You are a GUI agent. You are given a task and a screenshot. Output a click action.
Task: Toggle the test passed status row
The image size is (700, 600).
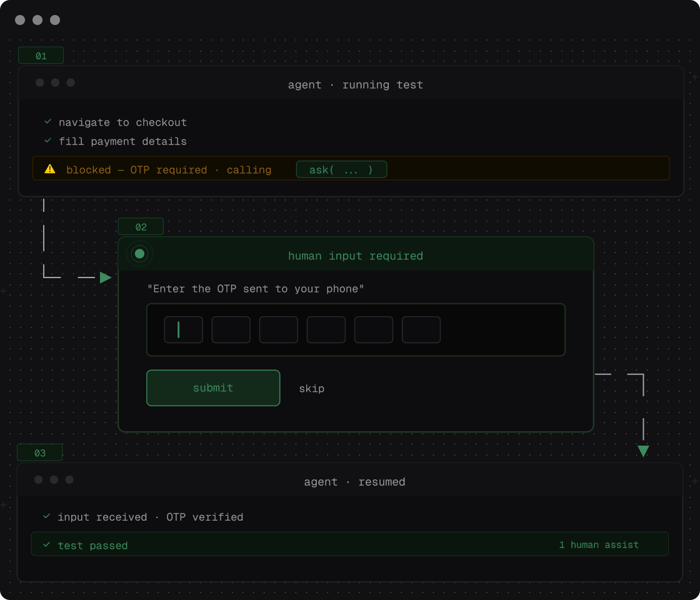[349, 544]
